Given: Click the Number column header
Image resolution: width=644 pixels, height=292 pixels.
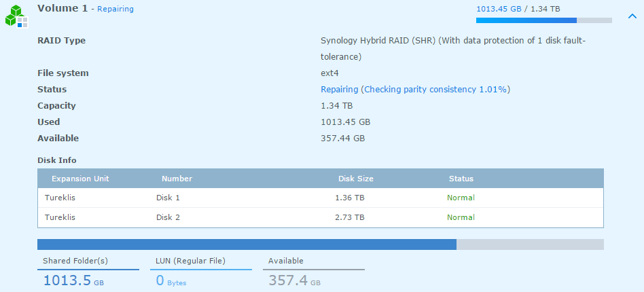Looking at the screenshot, I should pos(177,179).
